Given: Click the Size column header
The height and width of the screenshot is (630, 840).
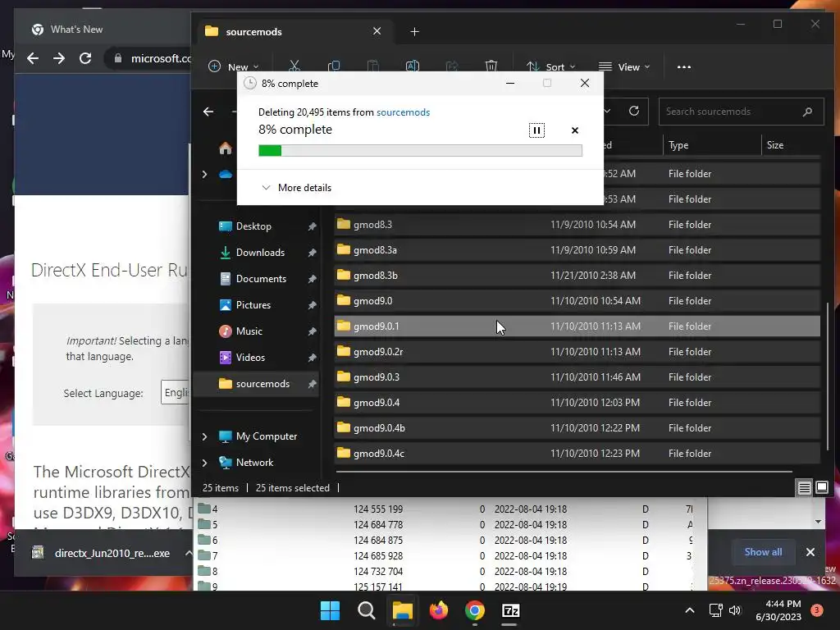Looking at the screenshot, I should [x=774, y=145].
